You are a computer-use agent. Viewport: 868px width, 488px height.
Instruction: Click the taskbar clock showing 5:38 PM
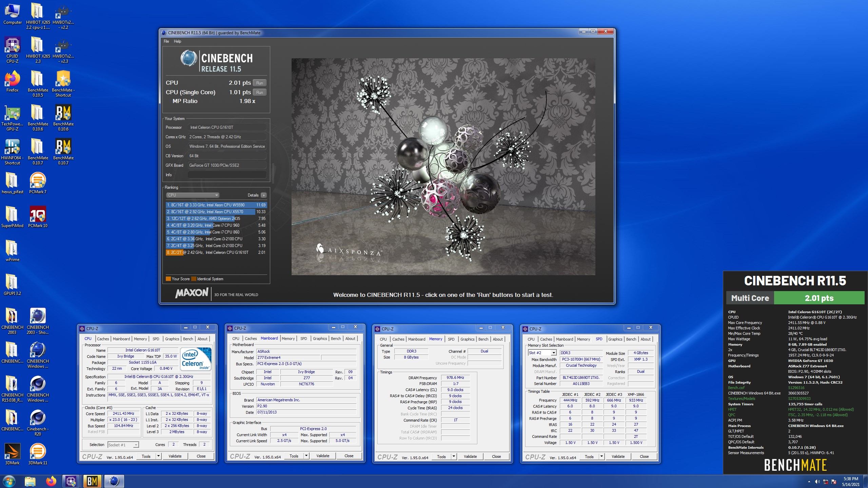coord(851,482)
